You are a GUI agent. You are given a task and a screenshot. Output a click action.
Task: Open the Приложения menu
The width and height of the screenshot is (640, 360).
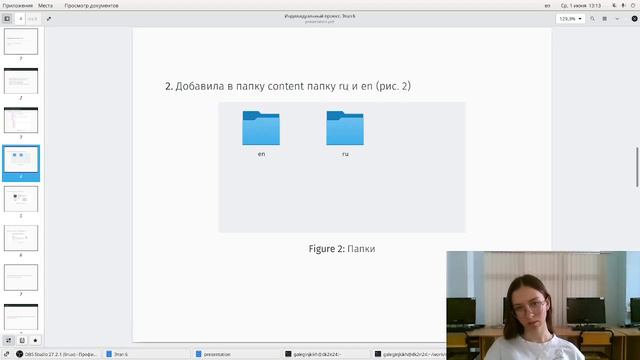point(18,6)
